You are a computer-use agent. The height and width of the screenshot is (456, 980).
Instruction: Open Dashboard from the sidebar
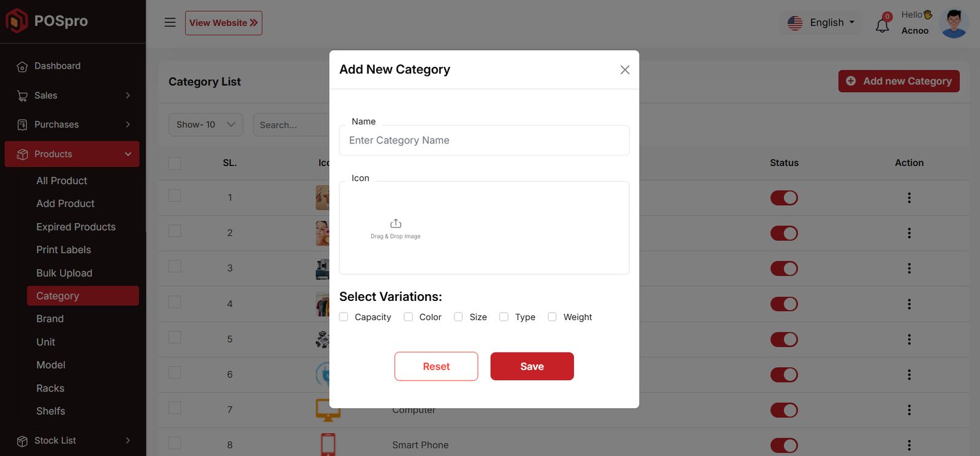pyautogui.click(x=57, y=66)
